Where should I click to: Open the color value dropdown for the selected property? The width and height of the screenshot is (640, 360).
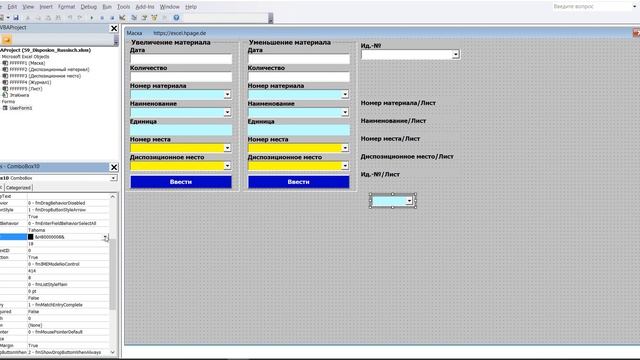pos(105,237)
